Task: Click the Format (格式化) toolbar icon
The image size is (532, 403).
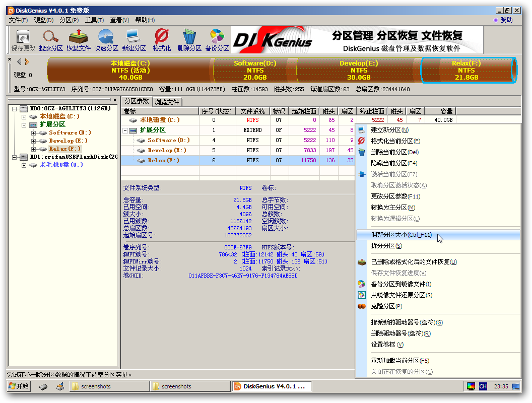Action: coord(162,40)
